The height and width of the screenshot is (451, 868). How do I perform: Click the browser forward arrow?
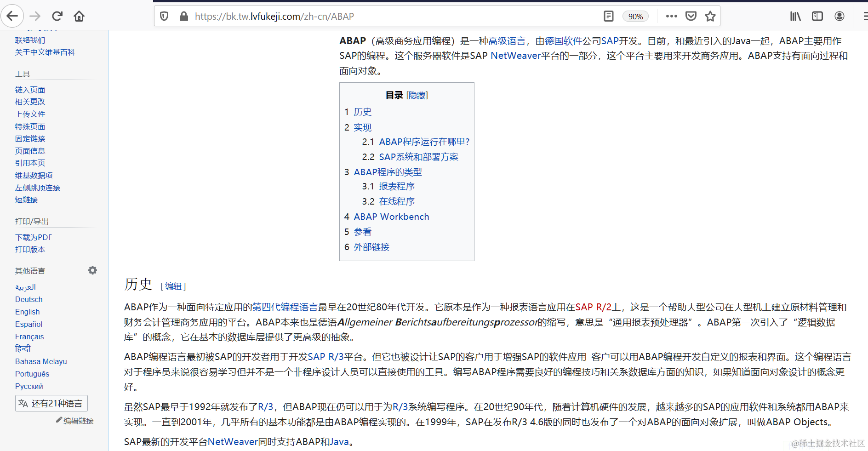35,17
